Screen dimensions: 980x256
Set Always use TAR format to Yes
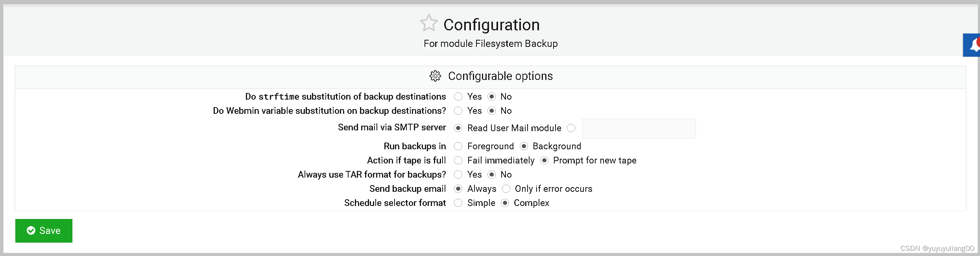[458, 174]
